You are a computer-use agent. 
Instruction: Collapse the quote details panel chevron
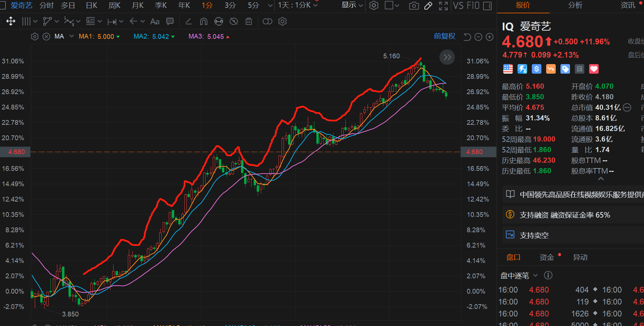tap(601, 179)
